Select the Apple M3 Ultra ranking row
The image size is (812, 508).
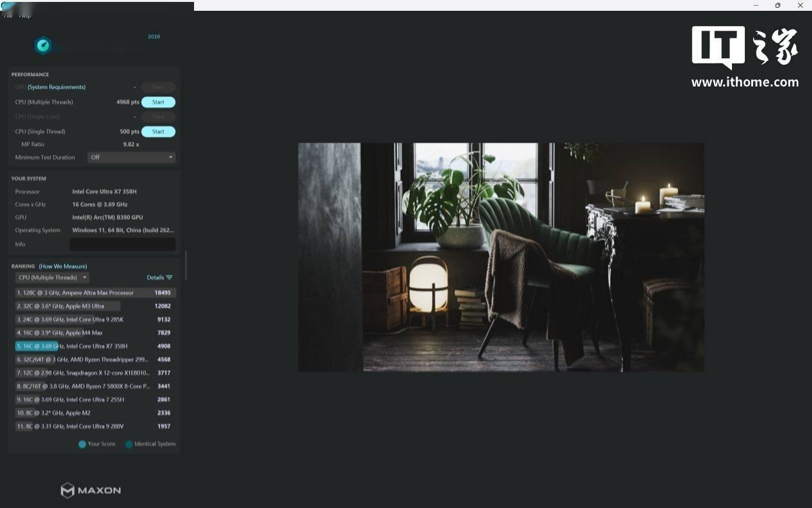click(x=95, y=306)
